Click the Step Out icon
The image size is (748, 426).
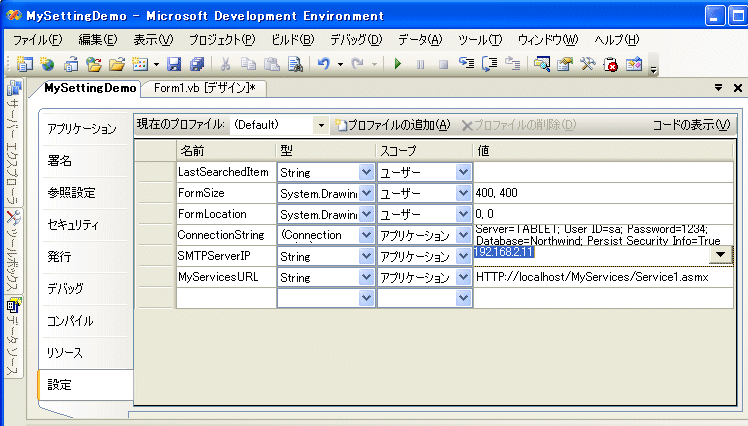click(513, 64)
